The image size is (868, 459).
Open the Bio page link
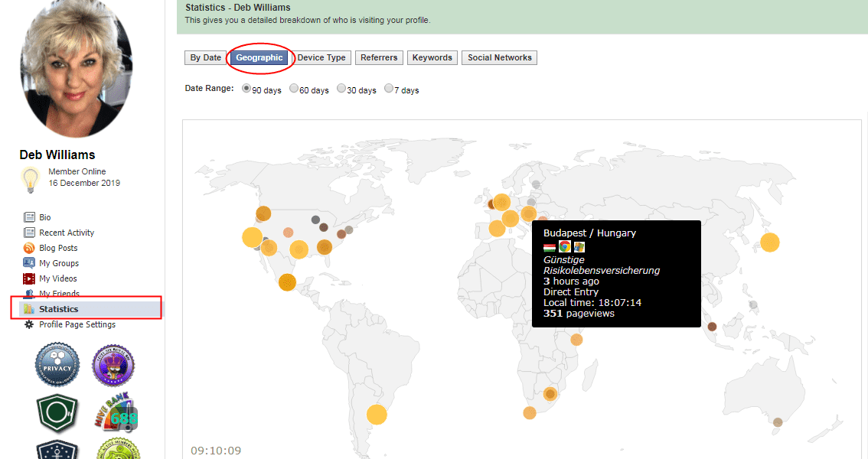(x=45, y=217)
